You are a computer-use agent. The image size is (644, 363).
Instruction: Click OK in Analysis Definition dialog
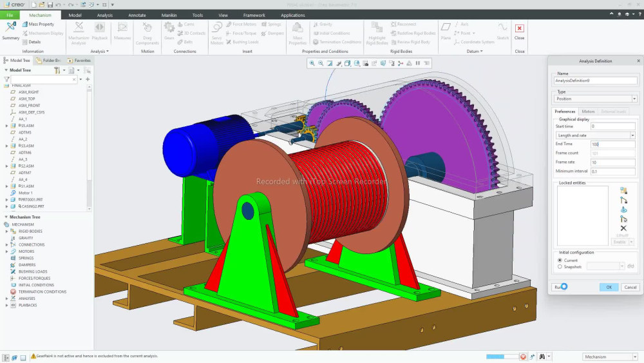(609, 288)
